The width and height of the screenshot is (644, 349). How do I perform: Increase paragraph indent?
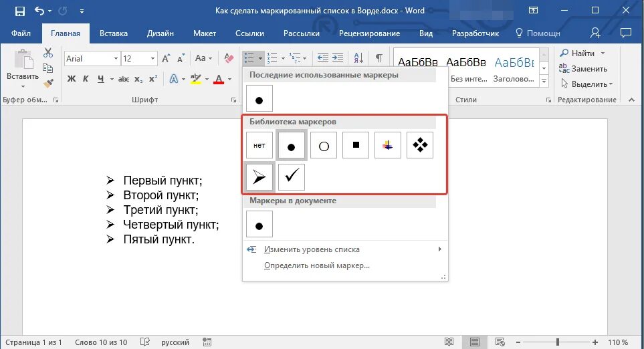pyautogui.click(x=338, y=58)
